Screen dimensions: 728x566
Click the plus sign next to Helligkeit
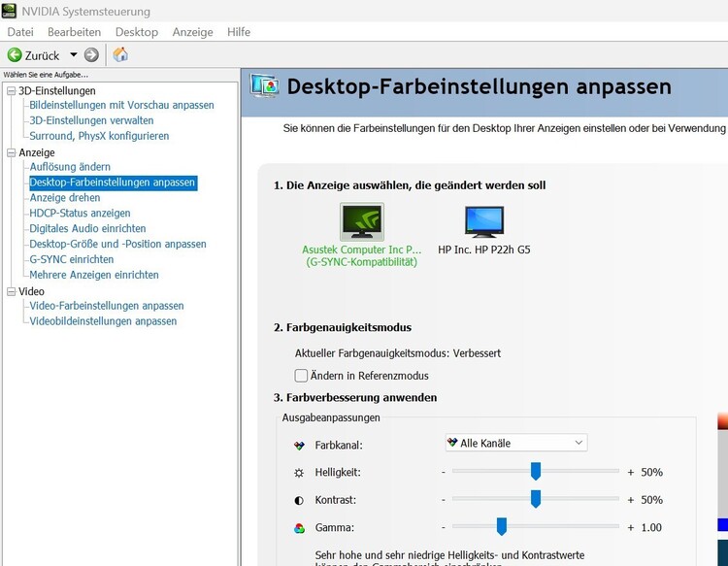(x=631, y=473)
